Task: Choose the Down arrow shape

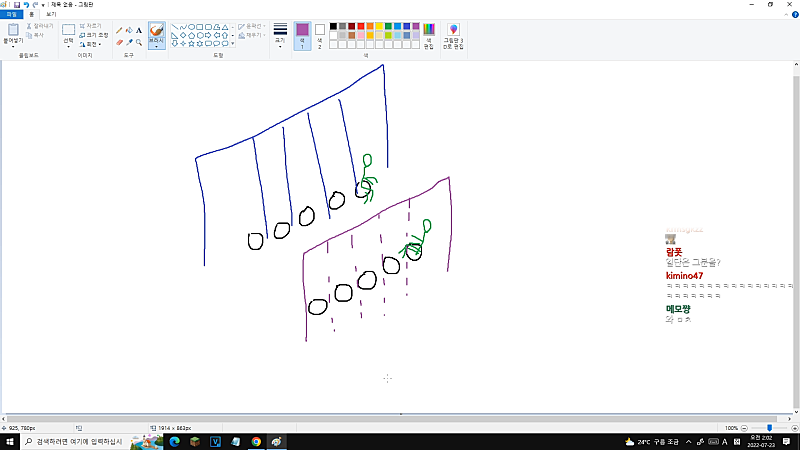Action: (x=175, y=43)
